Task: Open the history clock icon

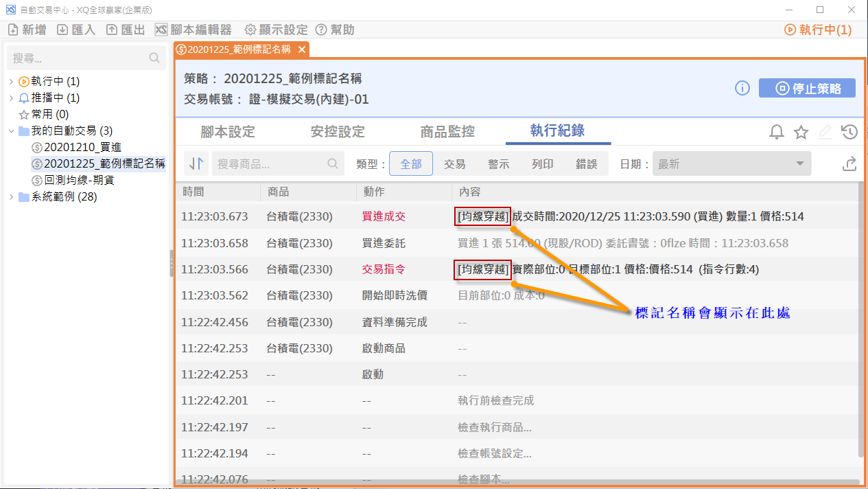Action: click(x=849, y=133)
